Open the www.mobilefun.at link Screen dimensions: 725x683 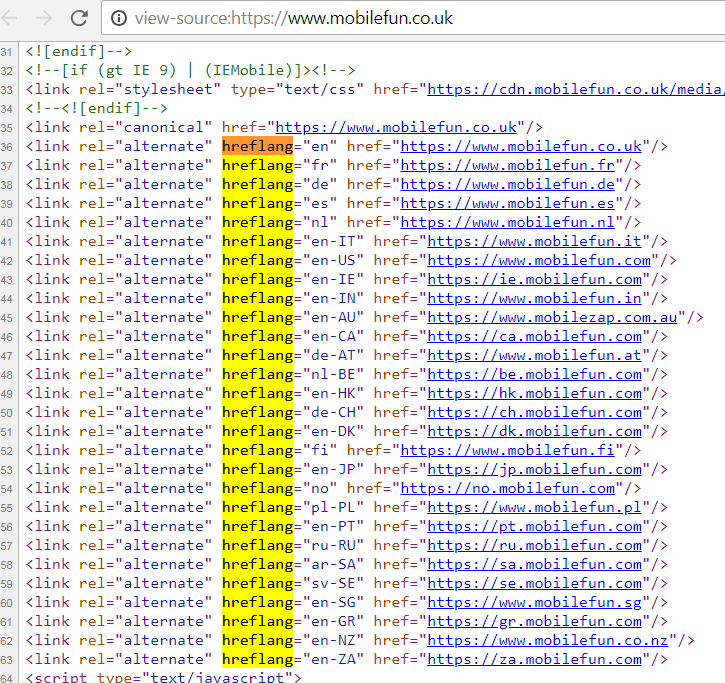point(535,355)
